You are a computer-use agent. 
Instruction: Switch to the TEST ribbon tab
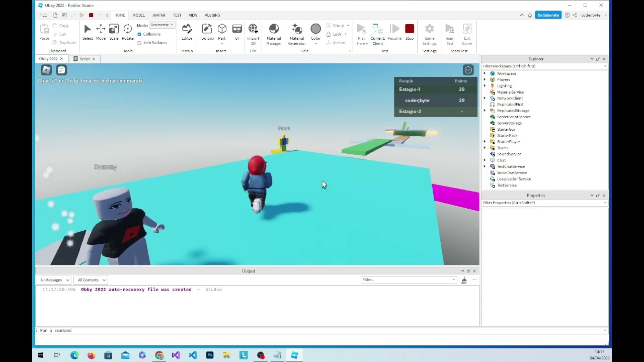[x=177, y=15]
